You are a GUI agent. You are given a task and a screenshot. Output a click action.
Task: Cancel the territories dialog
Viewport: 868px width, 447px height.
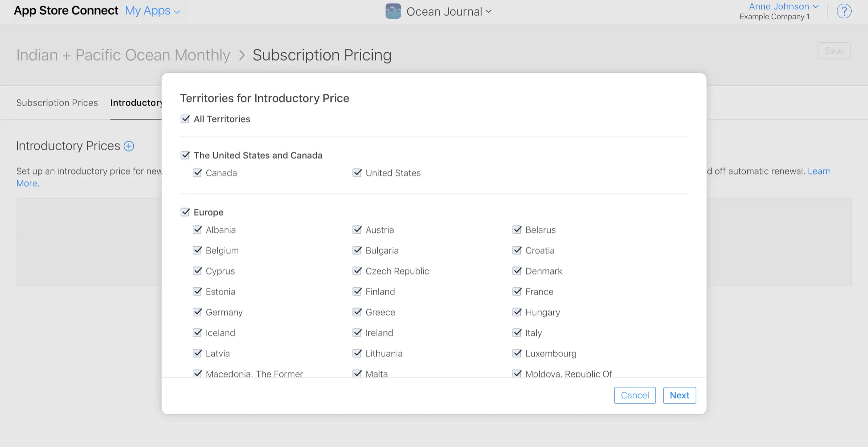point(635,395)
